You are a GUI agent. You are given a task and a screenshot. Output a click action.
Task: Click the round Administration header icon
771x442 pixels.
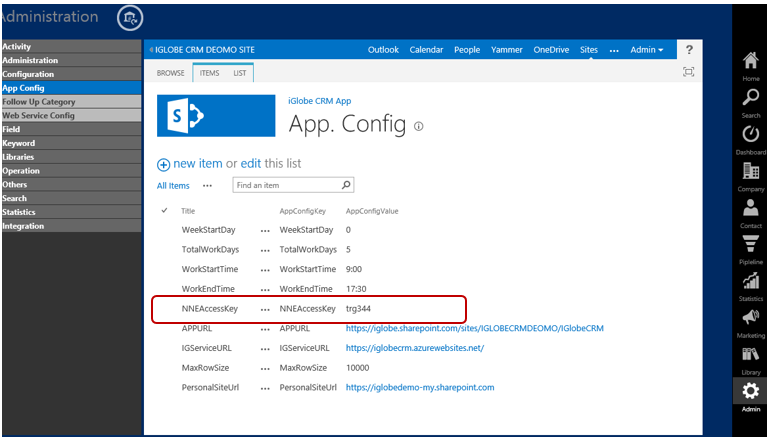(130, 18)
